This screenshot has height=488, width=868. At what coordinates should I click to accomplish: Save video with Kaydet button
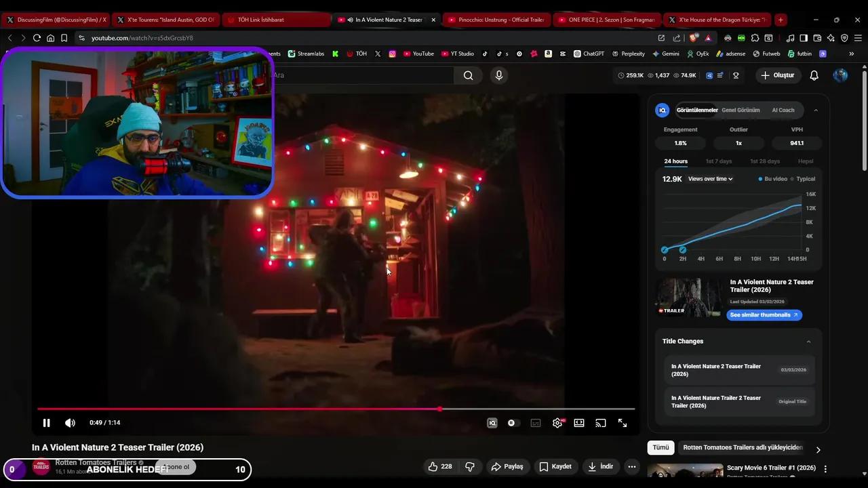(x=555, y=466)
